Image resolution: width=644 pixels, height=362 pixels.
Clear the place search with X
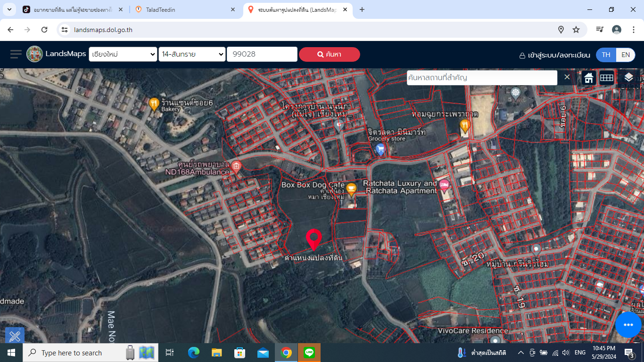(567, 77)
